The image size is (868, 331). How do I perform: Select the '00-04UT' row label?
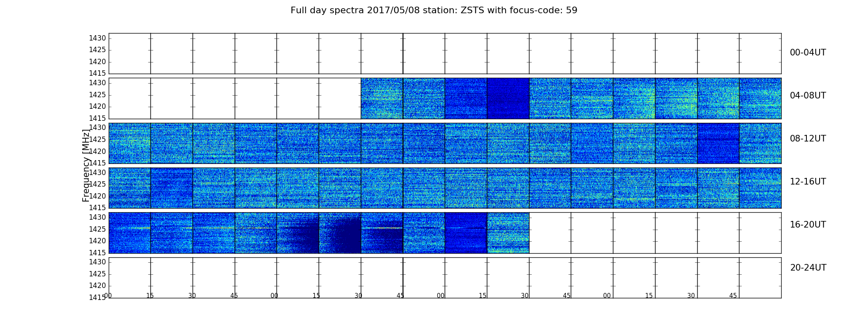point(808,53)
